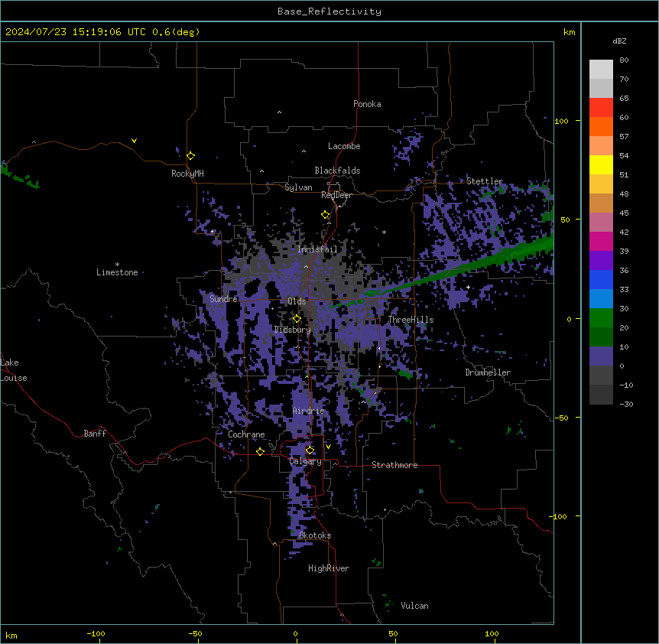Click the ThreeHills label
The width and height of the screenshot is (659, 644).
tap(411, 320)
